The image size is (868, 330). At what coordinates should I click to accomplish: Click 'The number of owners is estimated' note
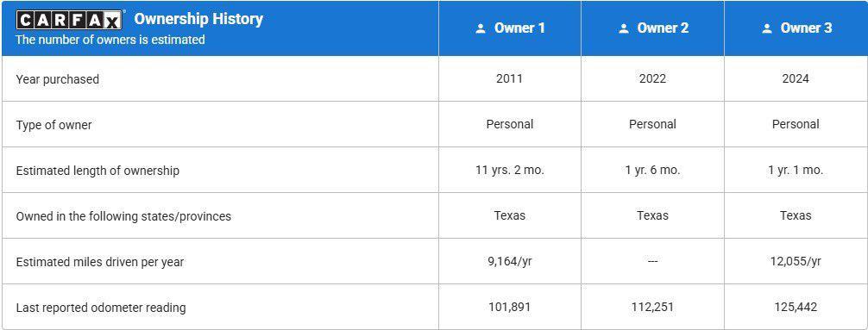tap(110, 40)
